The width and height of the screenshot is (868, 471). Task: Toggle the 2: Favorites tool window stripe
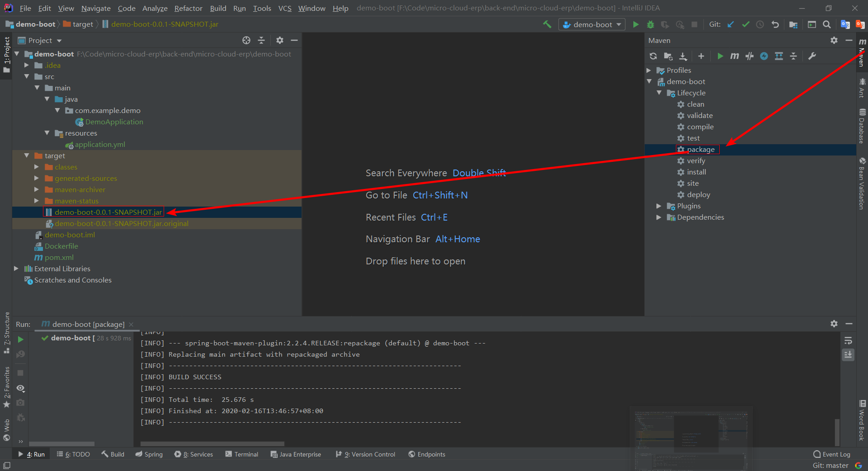pyautogui.click(x=6, y=386)
